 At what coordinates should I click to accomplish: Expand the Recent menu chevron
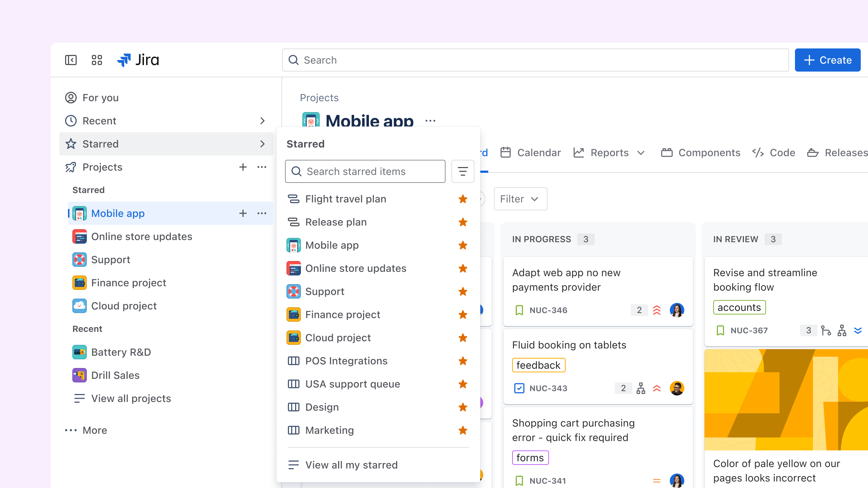(263, 121)
